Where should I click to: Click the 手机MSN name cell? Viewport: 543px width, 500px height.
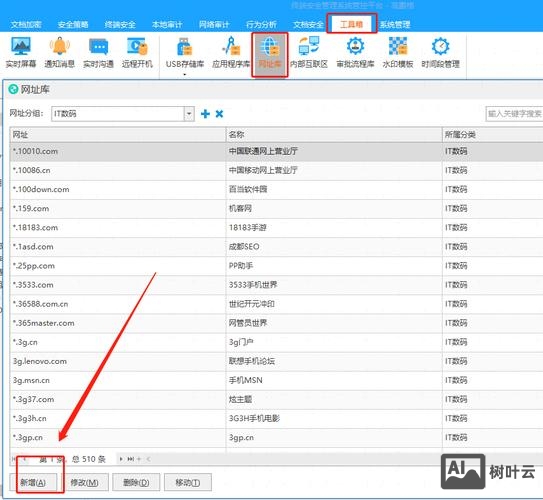(x=334, y=380)
